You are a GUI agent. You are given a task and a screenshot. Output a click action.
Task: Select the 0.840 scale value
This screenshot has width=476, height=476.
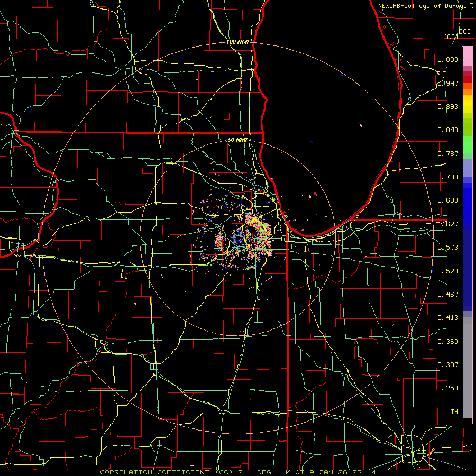(x=448, y=130)
